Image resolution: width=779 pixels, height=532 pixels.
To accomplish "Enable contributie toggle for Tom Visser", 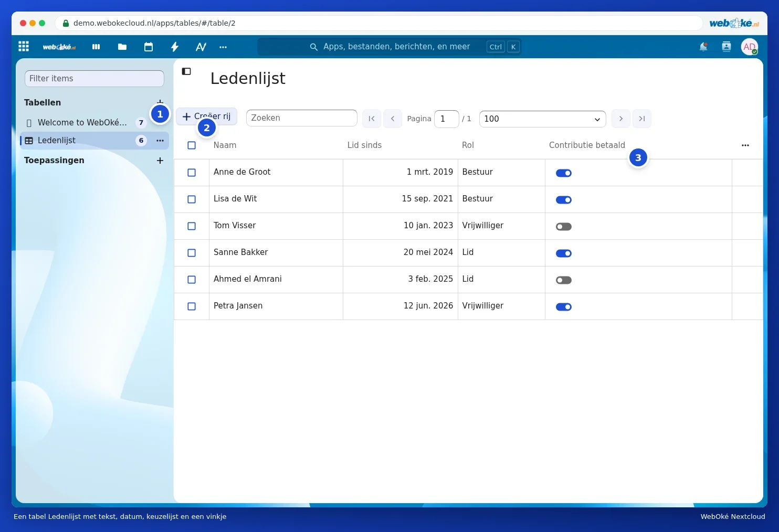I will point(564,227).
